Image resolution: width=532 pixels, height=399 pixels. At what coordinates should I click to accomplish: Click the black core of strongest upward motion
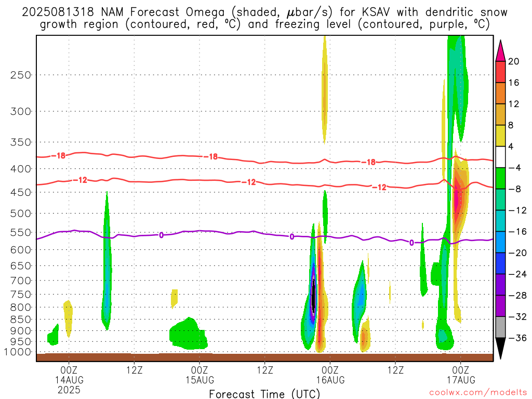pyautogui.click(x=314, y=295)
